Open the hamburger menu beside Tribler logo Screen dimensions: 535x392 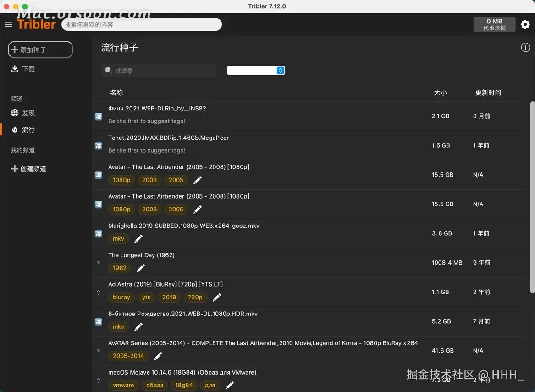coord(8,24)
